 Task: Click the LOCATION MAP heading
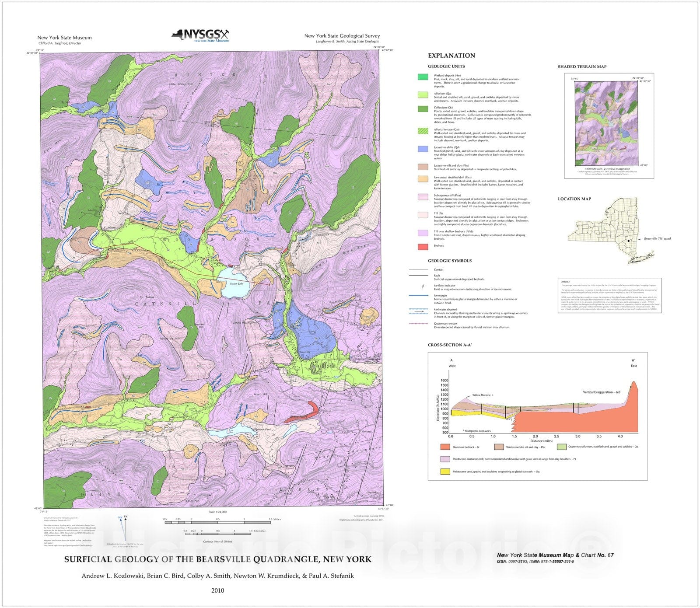[x=574, y=199]
